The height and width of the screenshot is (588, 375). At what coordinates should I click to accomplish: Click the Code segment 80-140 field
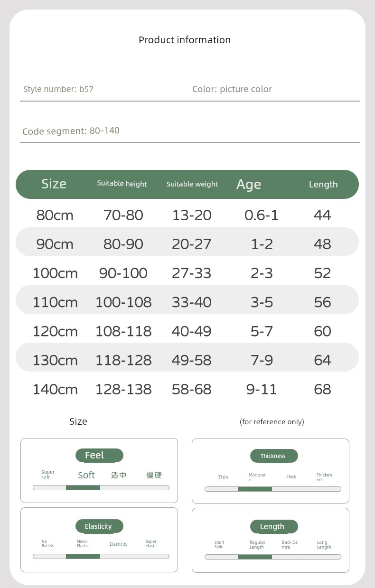point(190,131)
